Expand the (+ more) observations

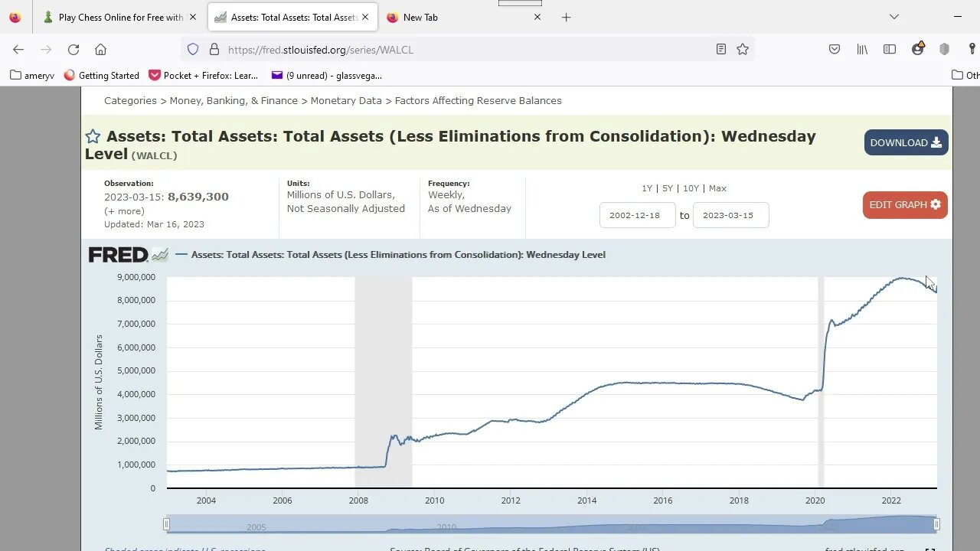(124, 211)
